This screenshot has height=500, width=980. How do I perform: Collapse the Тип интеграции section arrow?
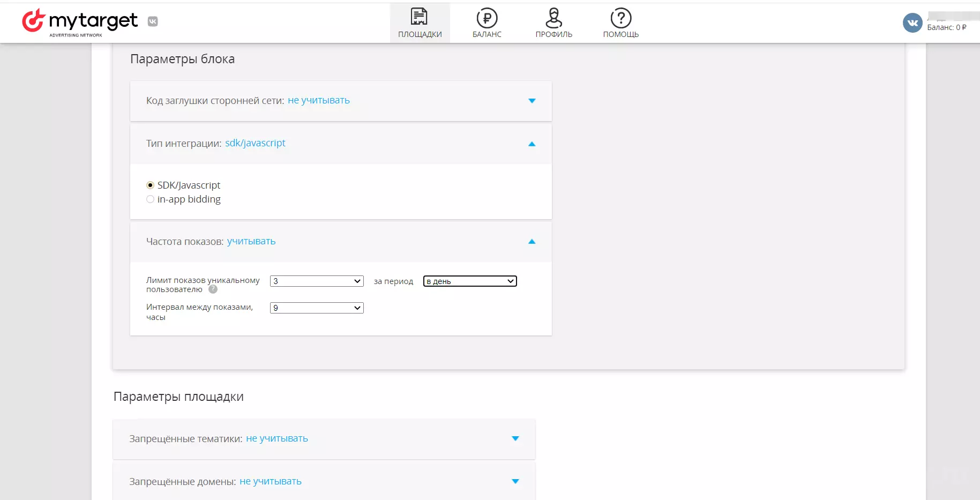tap(532, 144)
